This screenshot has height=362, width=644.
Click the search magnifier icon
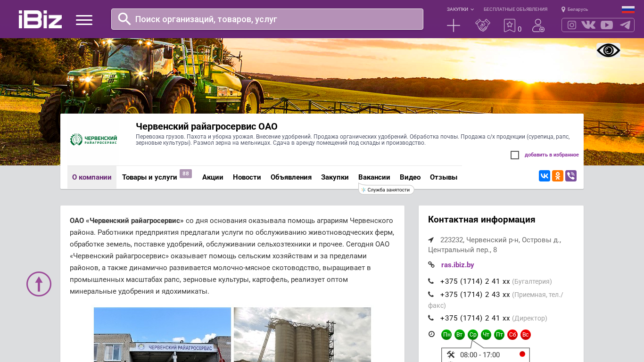tap(124, 19)
